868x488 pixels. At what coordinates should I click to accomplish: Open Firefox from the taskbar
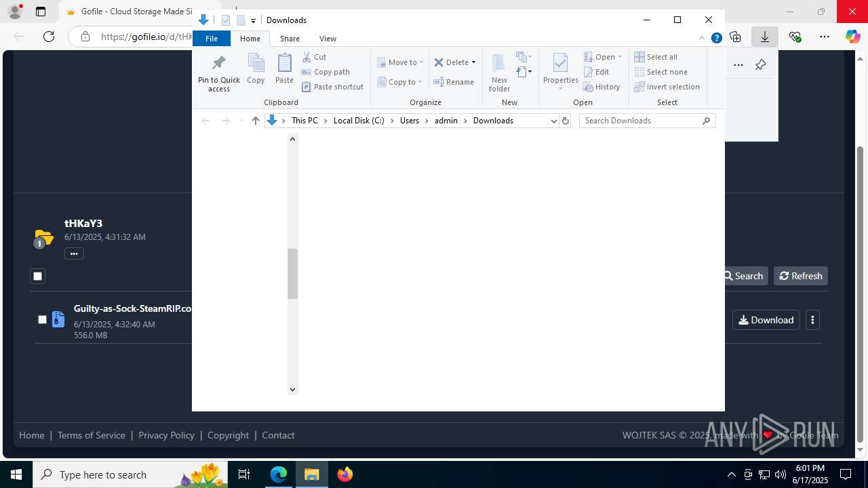tap(344, 474)
